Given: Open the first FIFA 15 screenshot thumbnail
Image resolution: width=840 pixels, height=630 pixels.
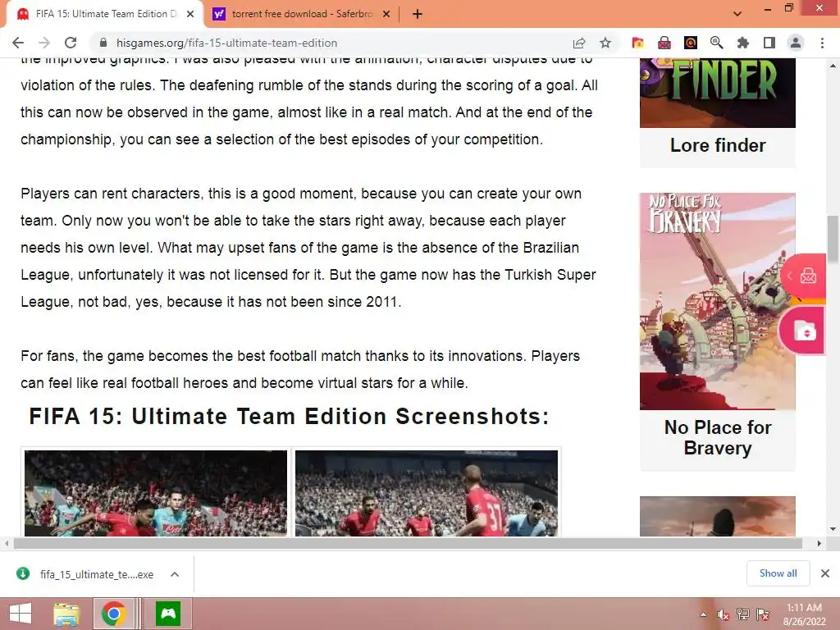Looking at the screenshot, I should point(156,493).
